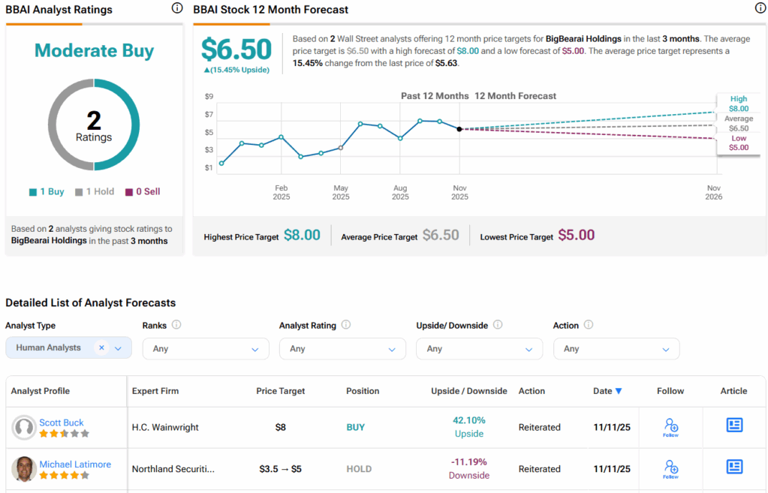Sort table by Date column

click(x=605, y=391)
